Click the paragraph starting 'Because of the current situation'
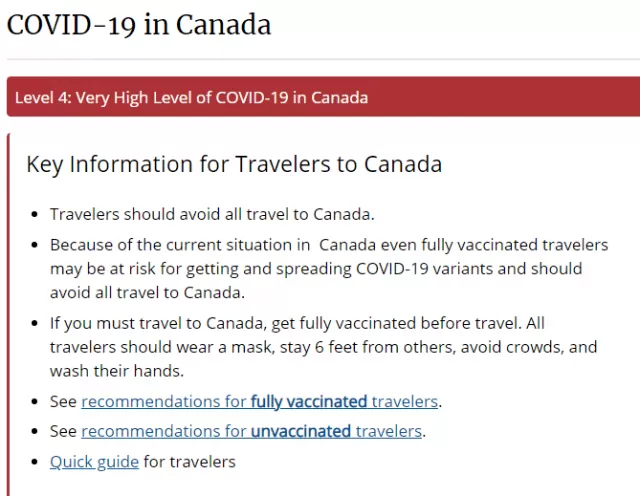 click(x=329, y=269)
